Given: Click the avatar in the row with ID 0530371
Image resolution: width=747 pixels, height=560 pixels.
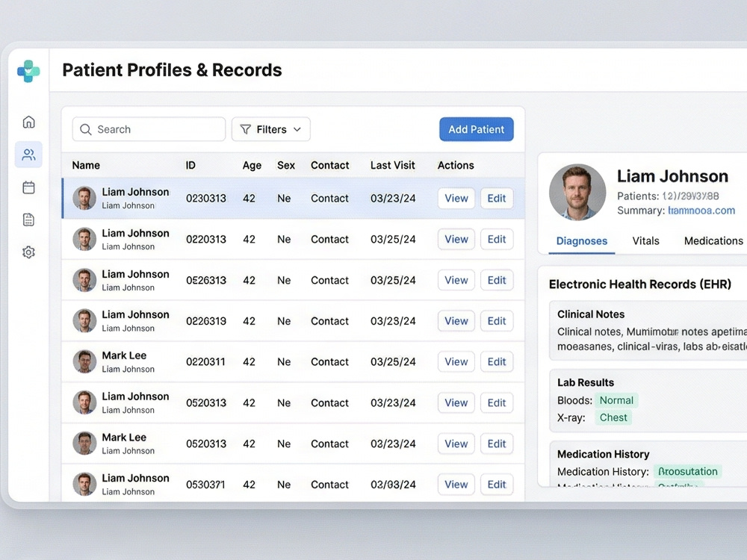Looking at the screenshot, I should click(84, 485).
